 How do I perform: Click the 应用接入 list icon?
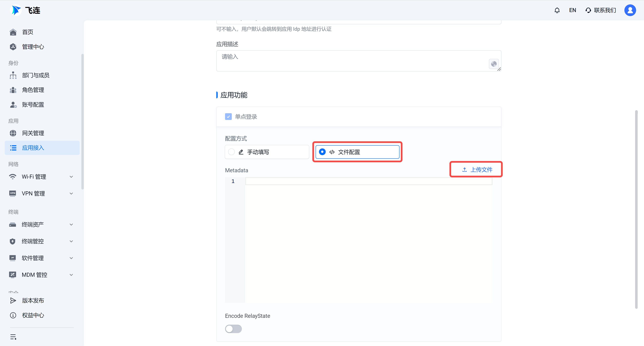click(x=13, y=148)
